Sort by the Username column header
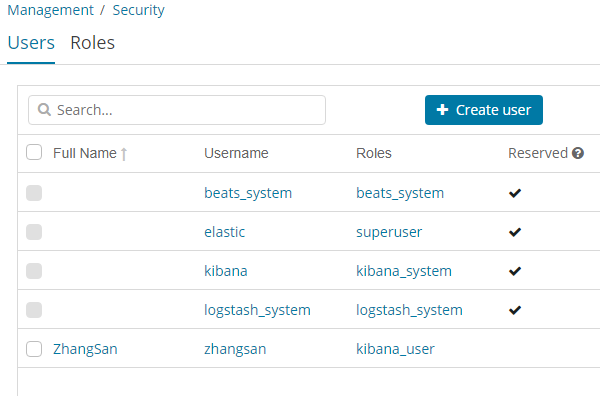 pos(236,153)
